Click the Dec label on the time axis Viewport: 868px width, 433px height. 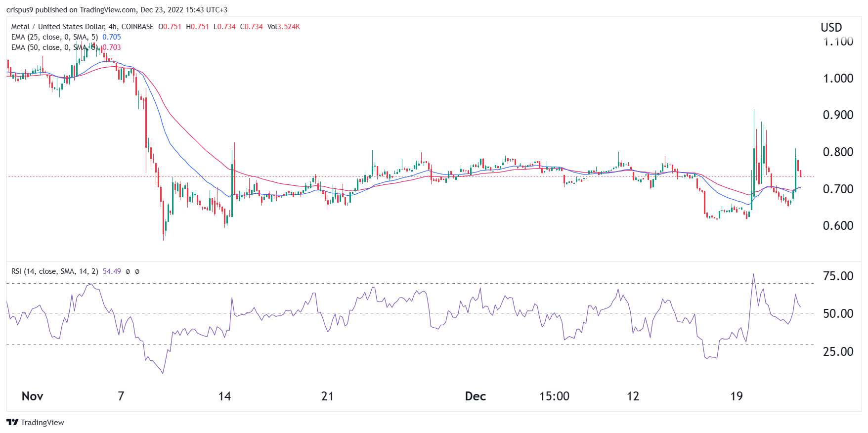(476, 396)
